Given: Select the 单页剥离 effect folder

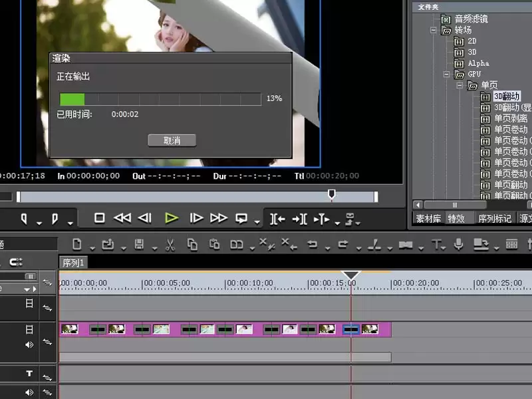Looking at the screenshot, I should coord(511,118).
